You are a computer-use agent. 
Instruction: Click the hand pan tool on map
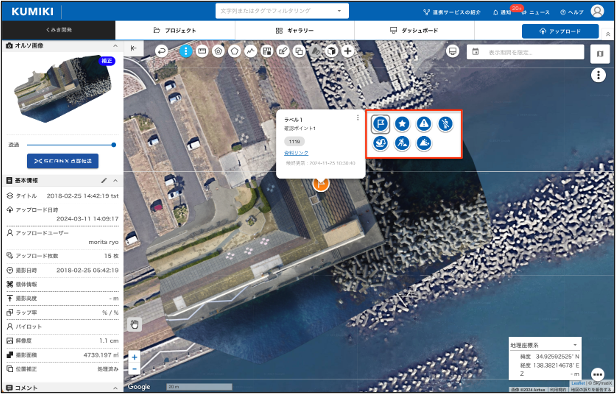[135, 325]
